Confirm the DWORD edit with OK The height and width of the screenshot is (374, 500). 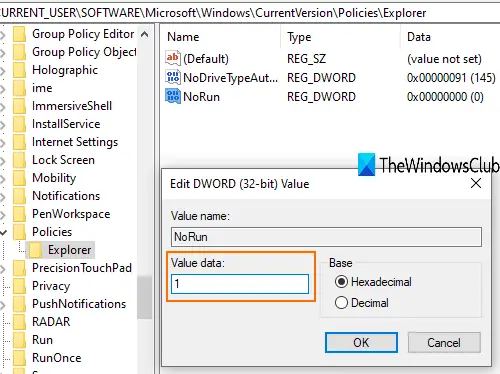pyautogui.click(x=361, y=342)
